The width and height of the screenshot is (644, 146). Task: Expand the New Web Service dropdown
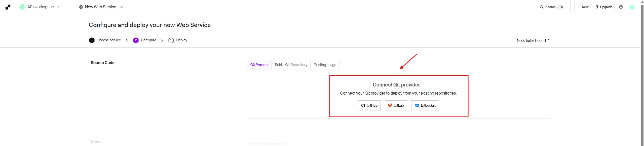coord(101,7)
